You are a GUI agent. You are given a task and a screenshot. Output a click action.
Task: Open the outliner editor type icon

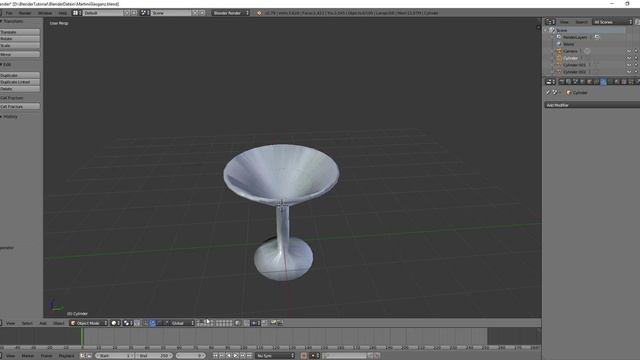(x=550, y=22)
